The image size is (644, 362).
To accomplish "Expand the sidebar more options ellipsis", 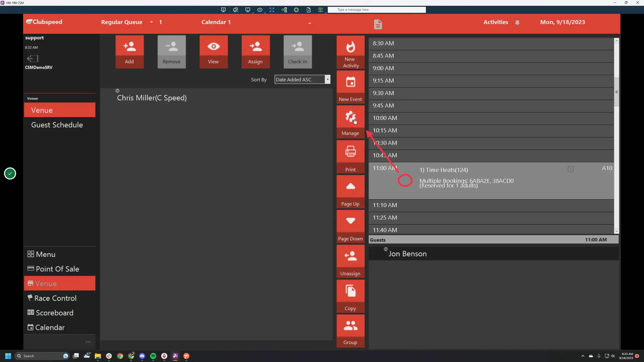I will (x=88, y=342).
